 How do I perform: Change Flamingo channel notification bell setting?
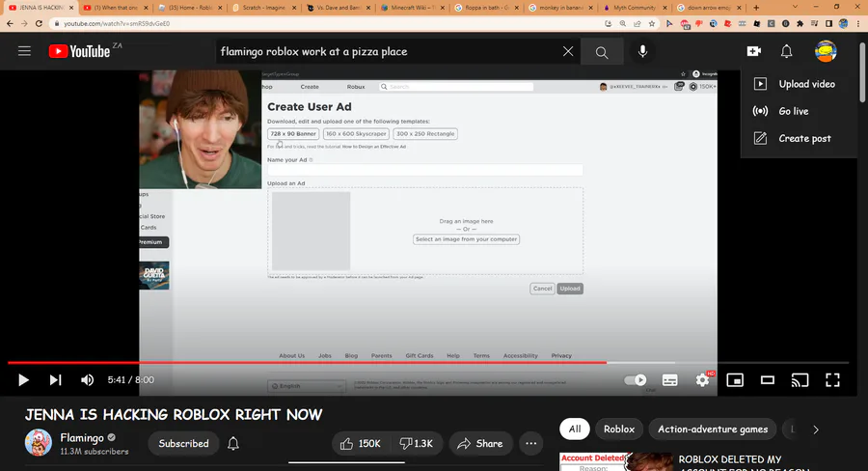pos(233,443)
